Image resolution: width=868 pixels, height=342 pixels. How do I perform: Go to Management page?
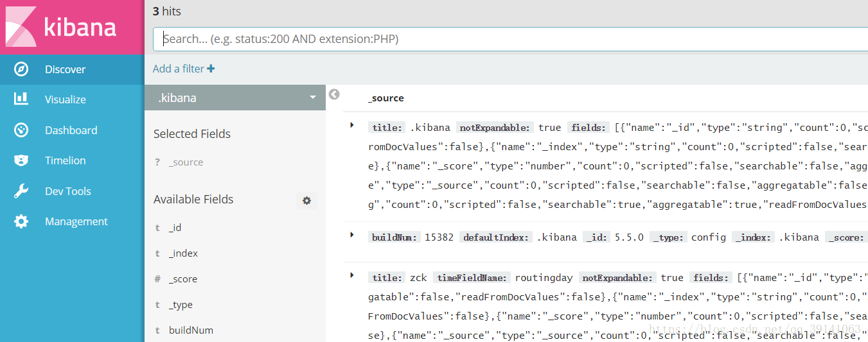point(72,221)
